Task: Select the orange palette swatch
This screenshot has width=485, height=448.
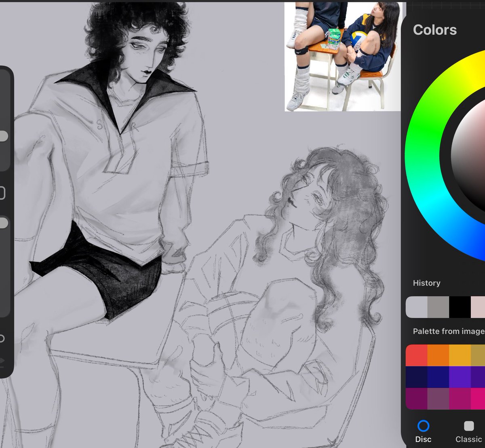Action: (x=438, y=355)
